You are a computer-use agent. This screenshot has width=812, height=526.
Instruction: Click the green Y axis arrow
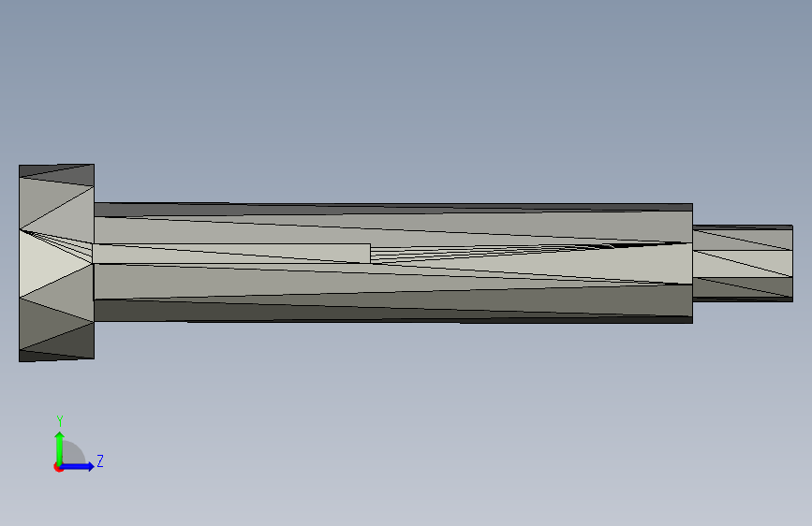point(60,448)
